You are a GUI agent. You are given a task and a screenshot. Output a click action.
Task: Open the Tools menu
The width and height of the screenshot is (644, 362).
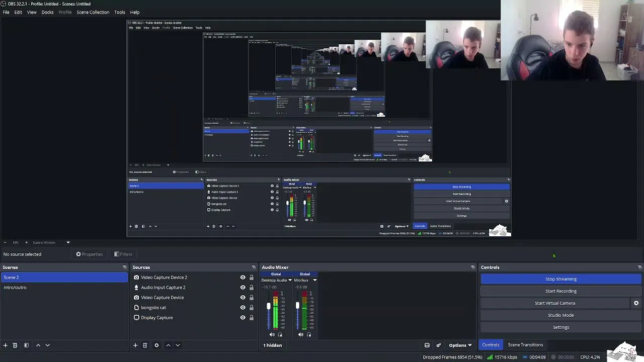[x=120, y=12]
